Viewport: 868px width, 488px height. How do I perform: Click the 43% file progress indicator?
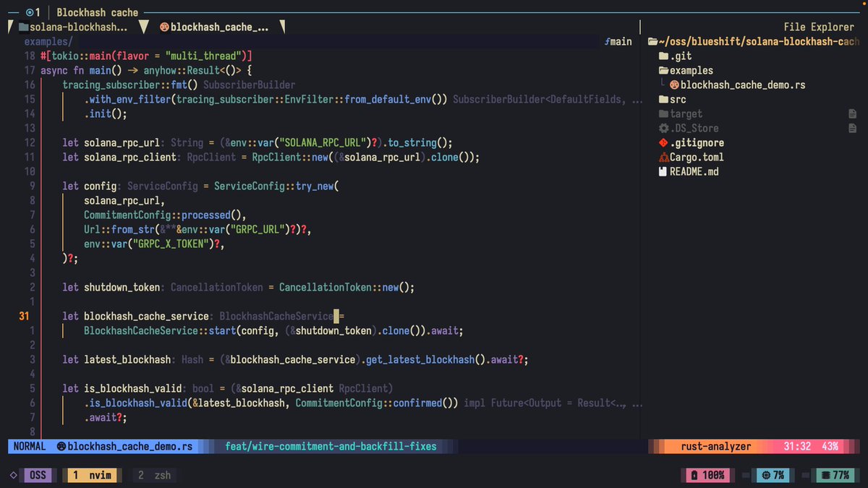(830, 447)
